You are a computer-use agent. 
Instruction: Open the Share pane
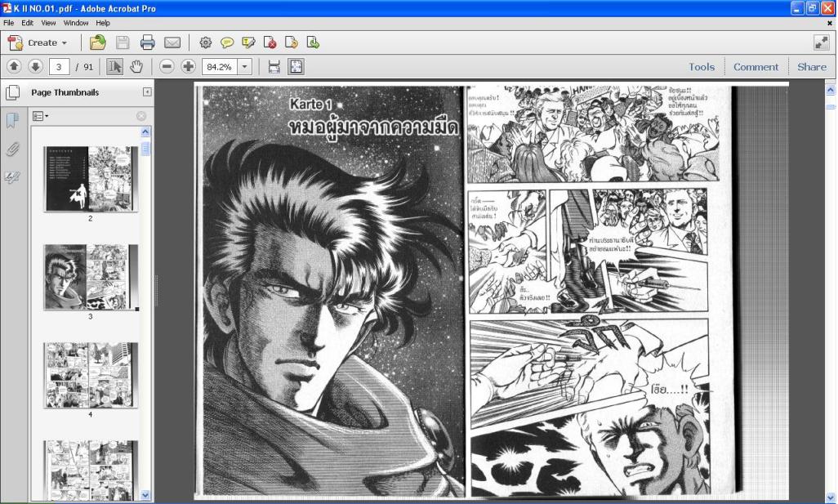812,67
